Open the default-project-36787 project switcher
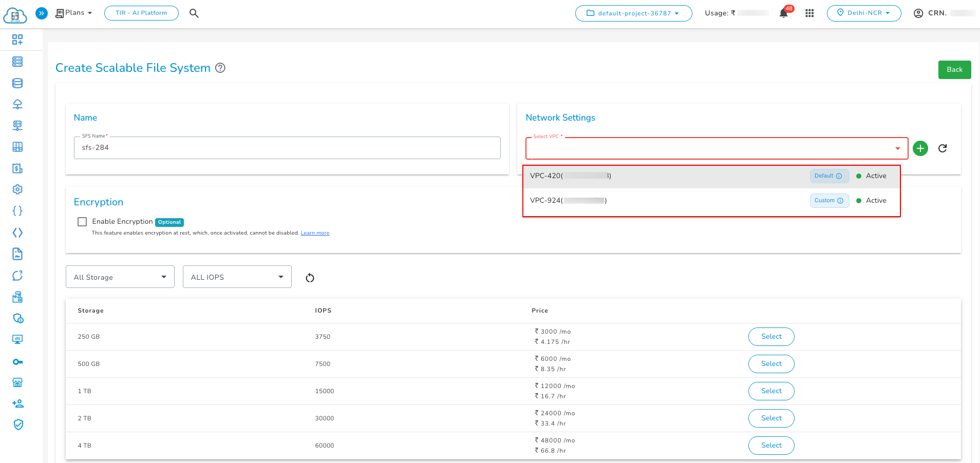Viewport: 980px width, 463px height. pyautogui.click(x=633, y=13)
